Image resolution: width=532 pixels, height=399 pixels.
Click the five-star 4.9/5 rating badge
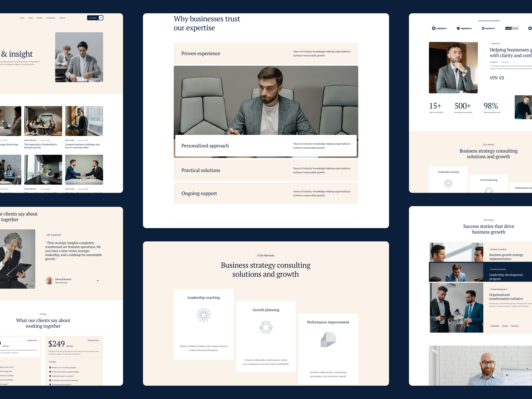(53, 235)
